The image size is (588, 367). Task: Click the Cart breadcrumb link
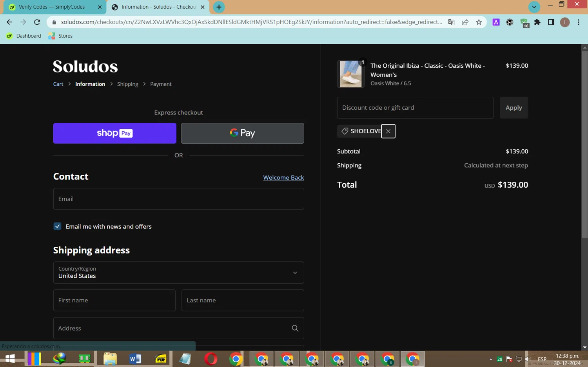pos(58,84)
